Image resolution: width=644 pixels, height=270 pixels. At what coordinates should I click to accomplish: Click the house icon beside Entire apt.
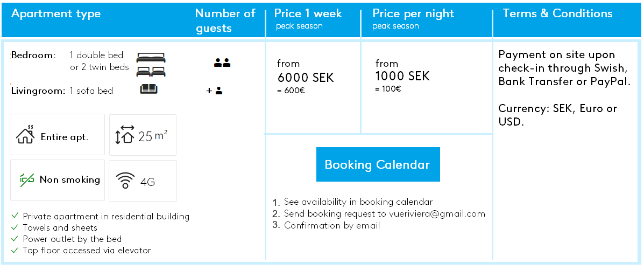pos(25,135)
